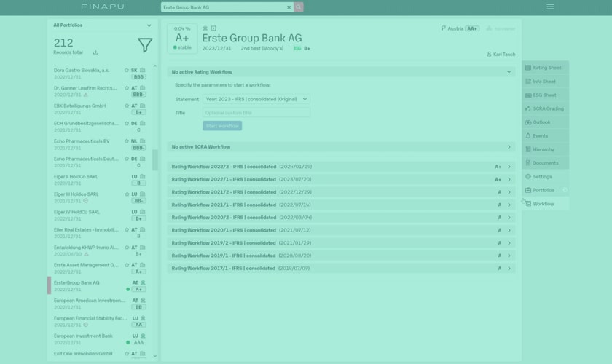Open SCRA Grading

tap(545, 108)
